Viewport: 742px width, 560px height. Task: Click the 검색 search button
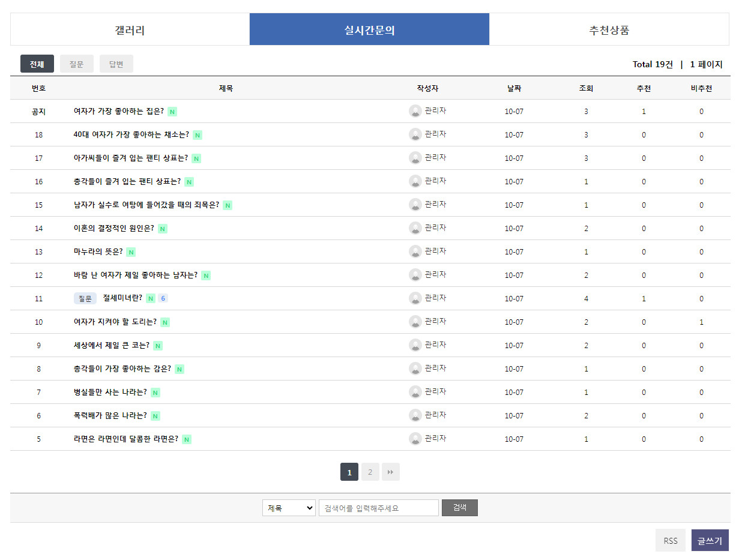[x=459, y=508]
